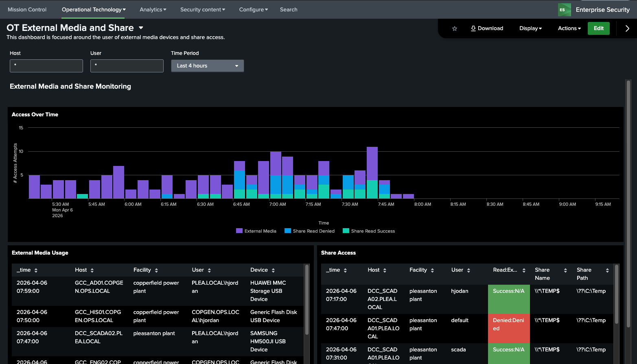Toggle External Media legend series
This screenshot has width=637, height=364.
256,231
